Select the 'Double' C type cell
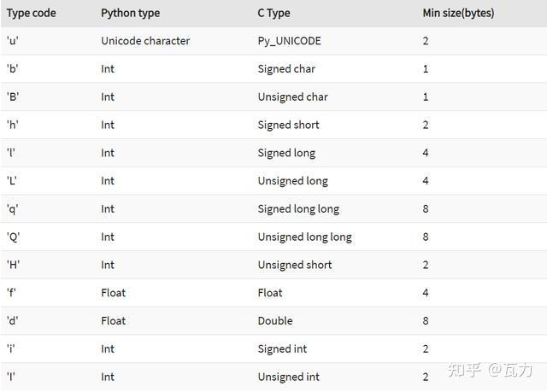 click(x=275, y=321)
